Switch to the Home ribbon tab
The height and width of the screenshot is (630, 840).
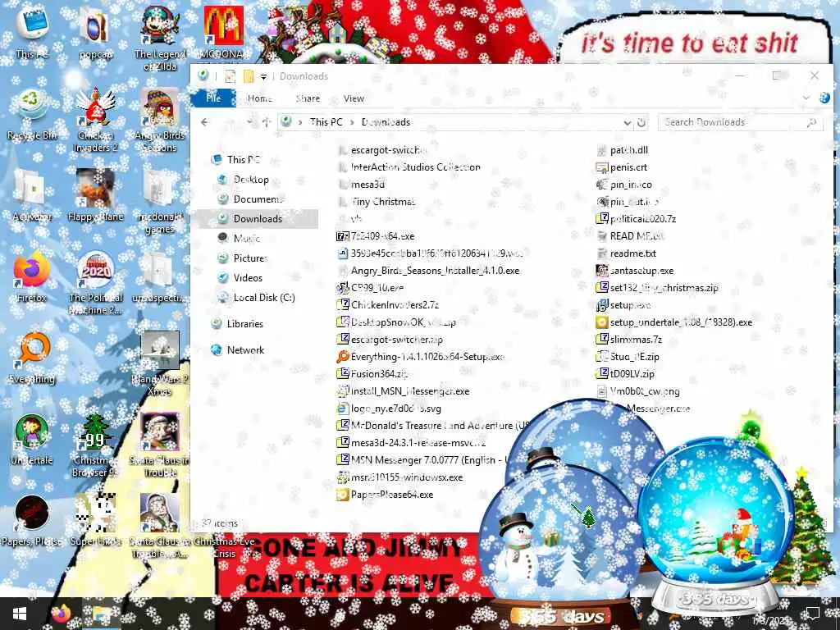(260, 98)
